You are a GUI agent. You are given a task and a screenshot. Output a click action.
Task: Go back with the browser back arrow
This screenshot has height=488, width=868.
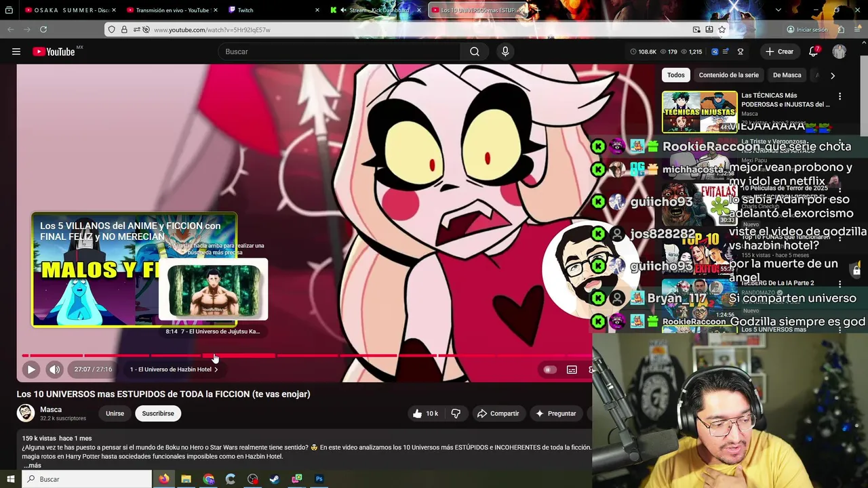coord(11,30)
